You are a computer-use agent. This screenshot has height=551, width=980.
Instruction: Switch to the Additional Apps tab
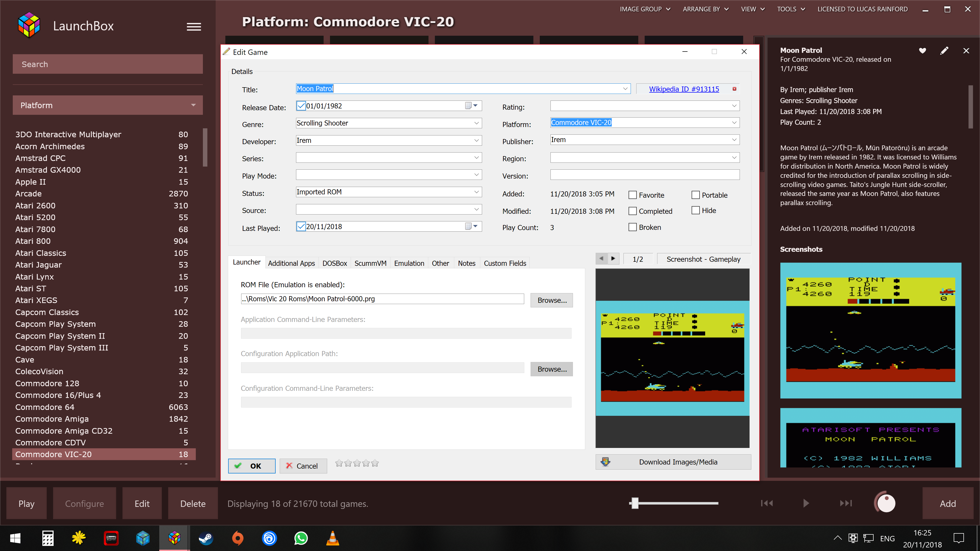coord(291,263)
